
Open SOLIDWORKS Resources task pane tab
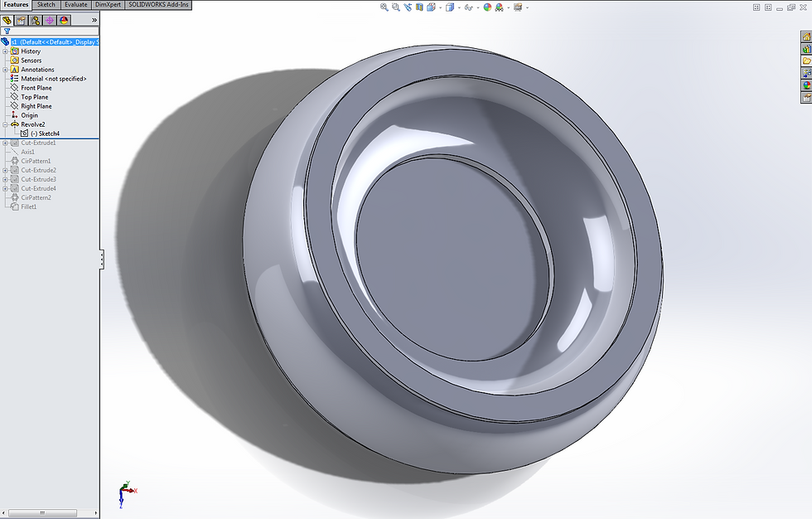(806, 36)
